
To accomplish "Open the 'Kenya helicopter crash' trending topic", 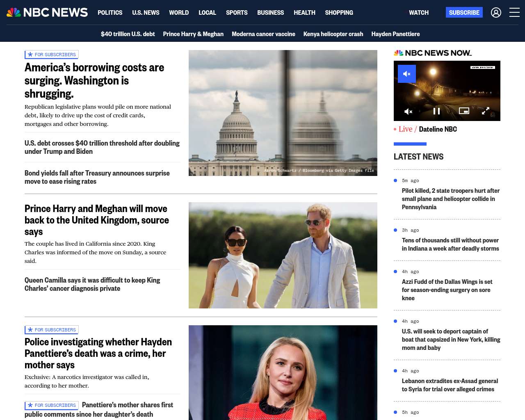I will click(333, 34).
